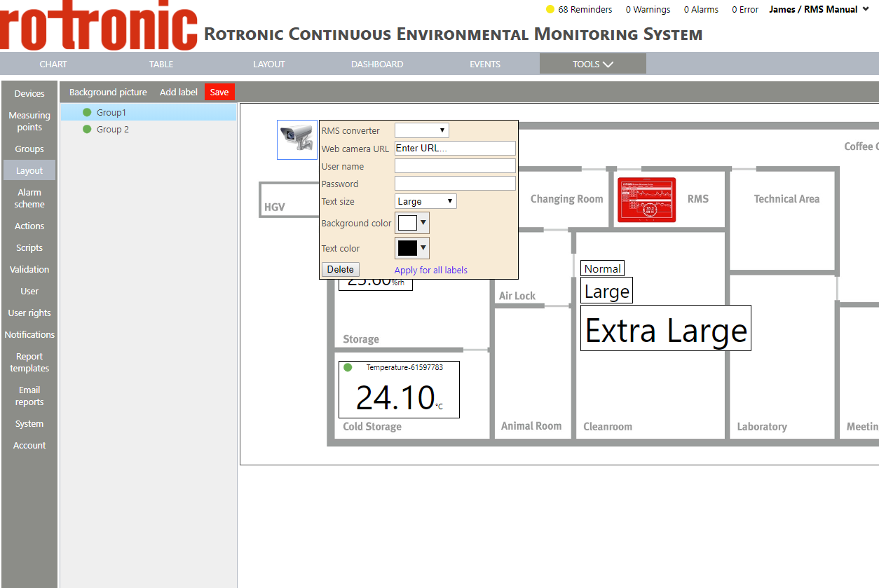Select Layout in the sidebar
Image resolution: width=879 pixels, height=588 pixels.
point(29,170)
